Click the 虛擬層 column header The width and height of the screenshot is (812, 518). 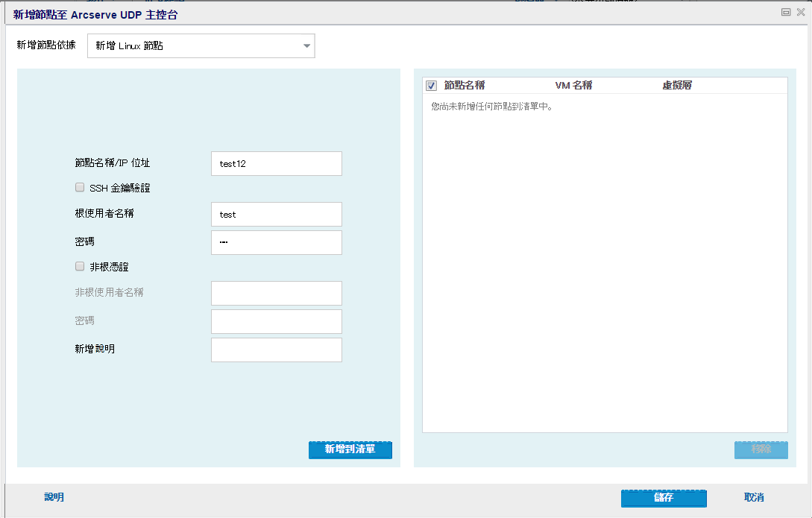677,86
